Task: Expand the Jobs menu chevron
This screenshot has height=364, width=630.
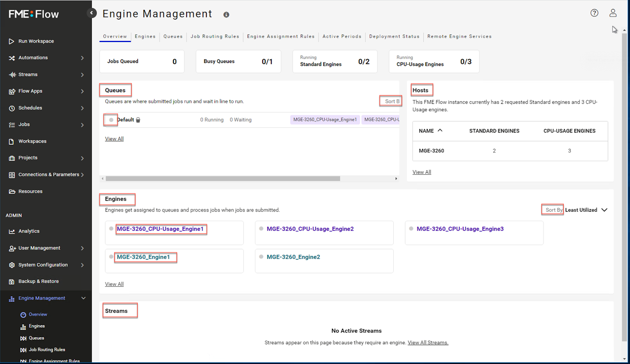Action: (x=82, y=125)
